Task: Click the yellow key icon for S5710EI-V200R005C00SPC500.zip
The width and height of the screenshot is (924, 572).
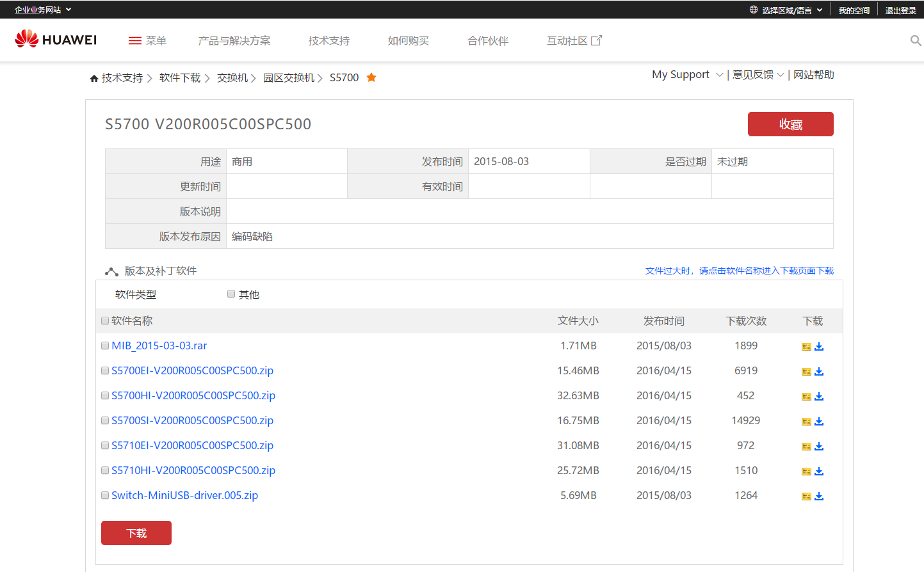Action: pyautogui.click(x=806, y=447)
